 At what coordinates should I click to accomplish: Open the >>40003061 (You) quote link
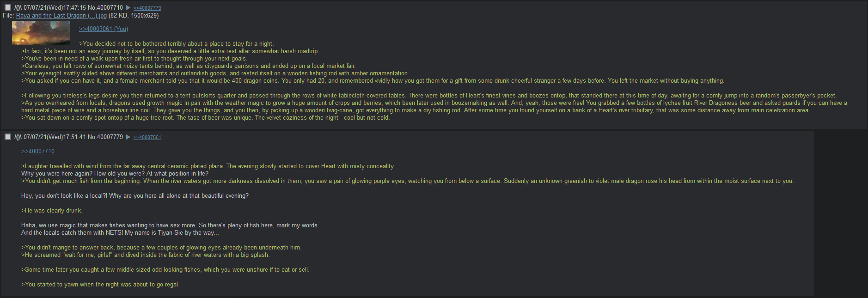tap(104, 29)
